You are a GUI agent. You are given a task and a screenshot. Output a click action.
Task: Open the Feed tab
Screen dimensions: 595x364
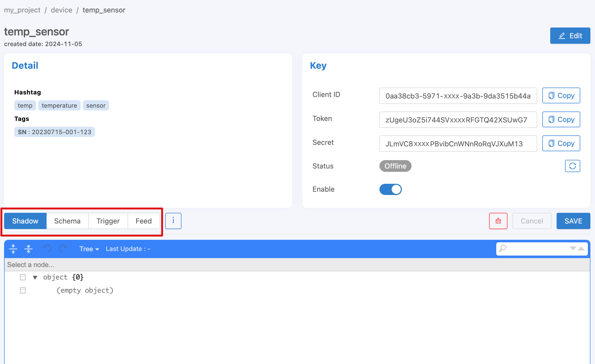point(144,221)
